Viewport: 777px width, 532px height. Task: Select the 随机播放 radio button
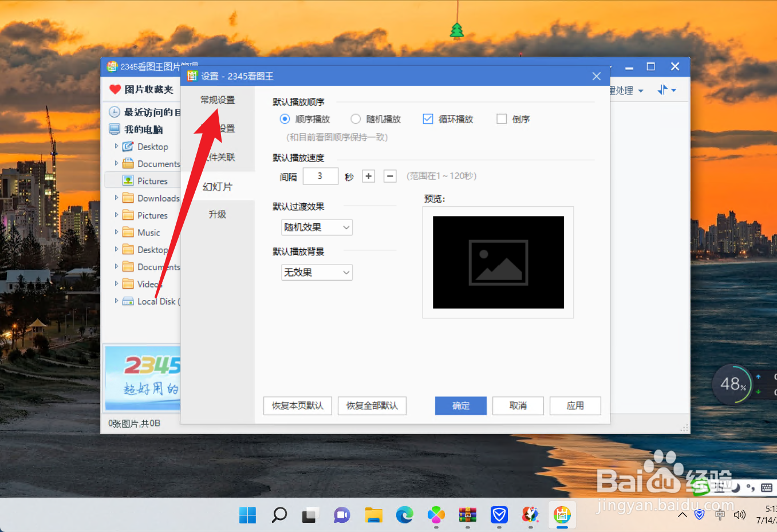coord(356,119)
